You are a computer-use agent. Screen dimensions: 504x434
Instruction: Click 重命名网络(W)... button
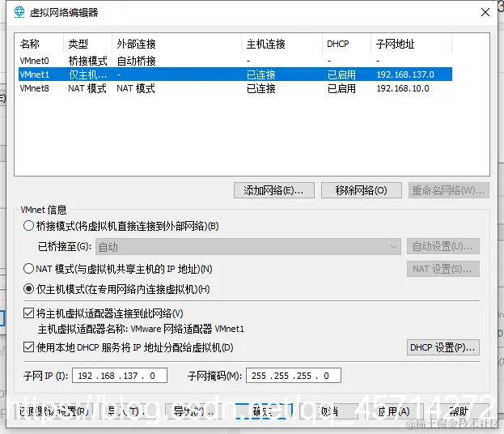pos(449,190)
